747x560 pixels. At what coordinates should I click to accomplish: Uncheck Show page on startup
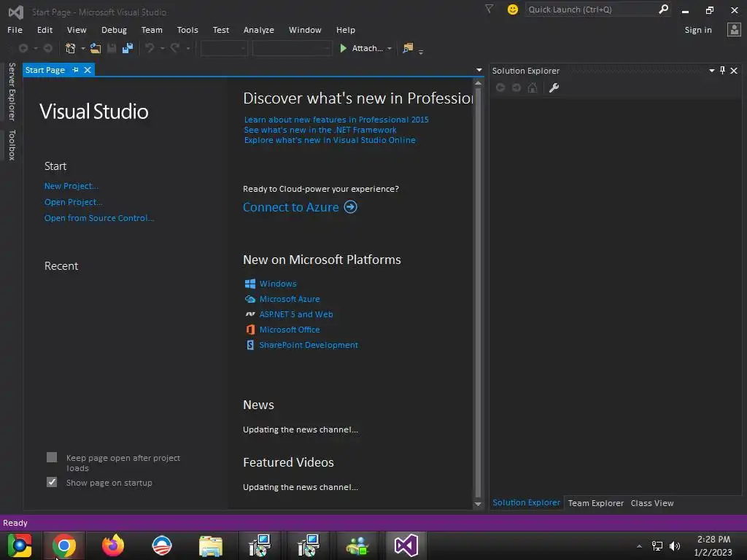coord(52,483)
